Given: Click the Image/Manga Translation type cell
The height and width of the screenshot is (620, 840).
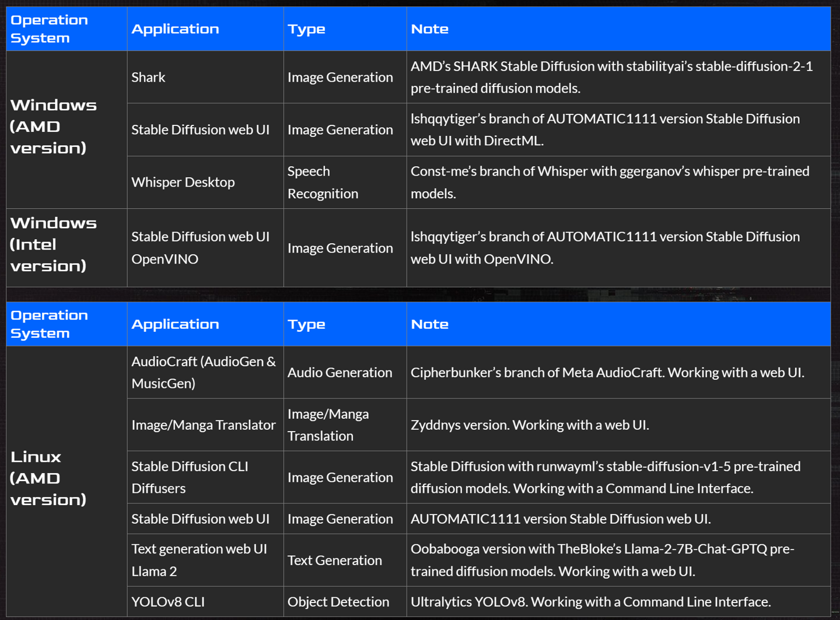Looking at the screenshot, I should [x=345, y=425].
